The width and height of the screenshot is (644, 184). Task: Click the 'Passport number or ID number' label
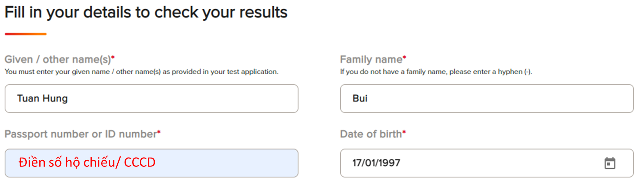pyautogui.click(x=81, y=134)
